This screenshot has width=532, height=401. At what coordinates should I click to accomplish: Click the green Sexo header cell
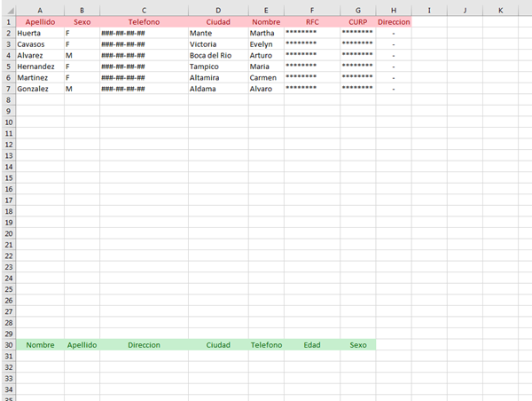pos(358,345)
